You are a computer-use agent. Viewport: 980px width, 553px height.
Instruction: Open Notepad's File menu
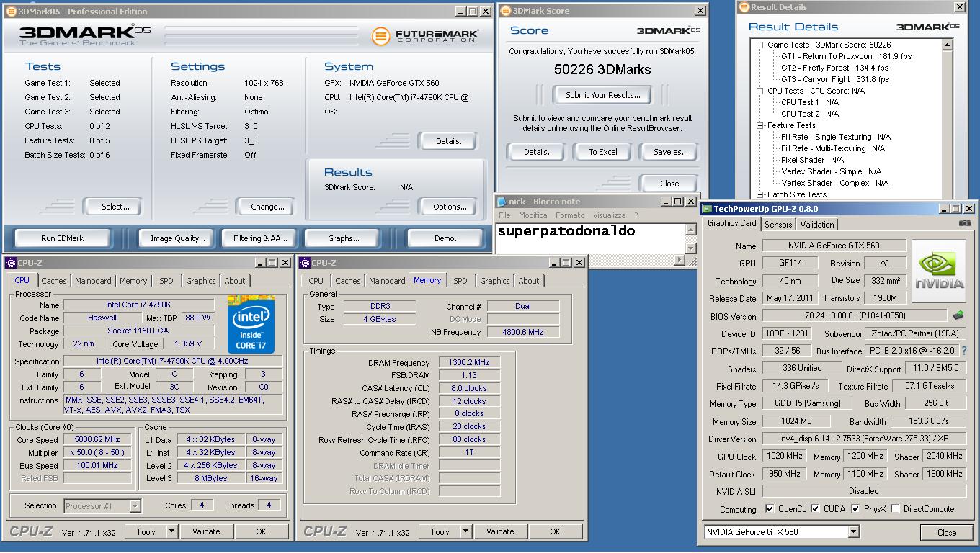pos(504,215)
